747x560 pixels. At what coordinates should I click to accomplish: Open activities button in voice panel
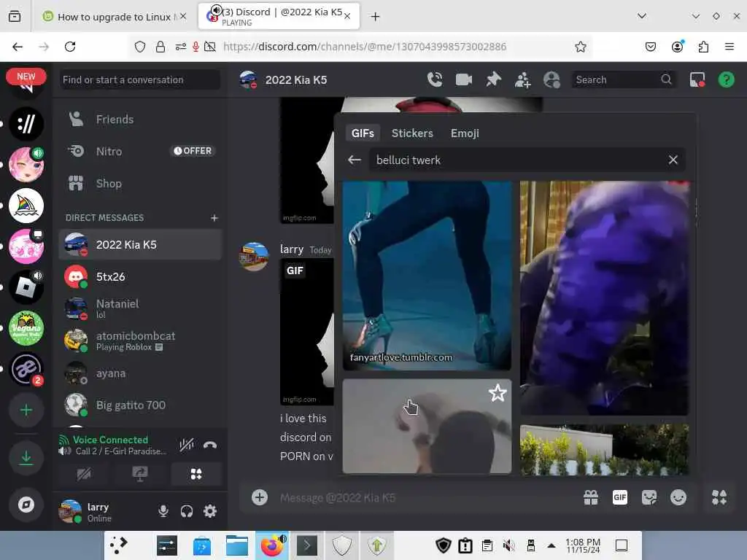(x=196, y=474)
